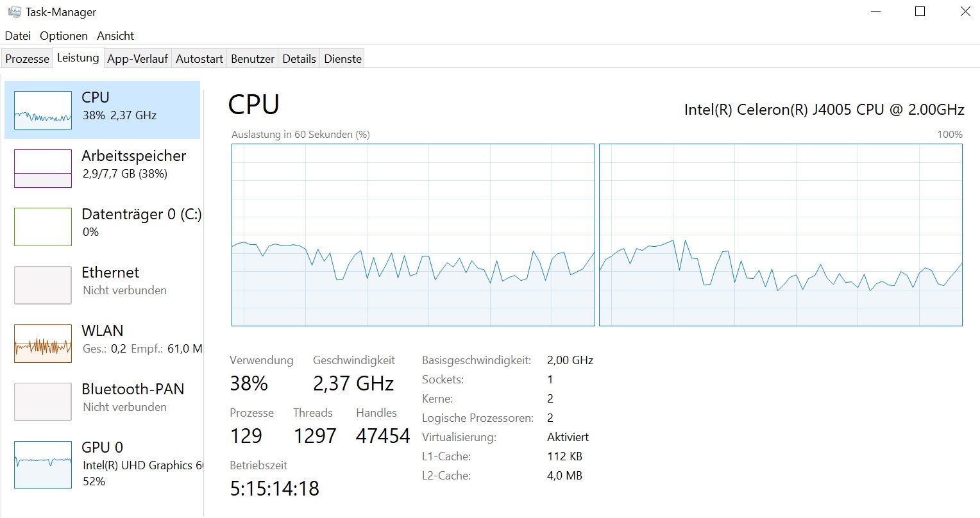Open the Autostart tab
This screenshot has height=518, width=980.
pos(199,58)
